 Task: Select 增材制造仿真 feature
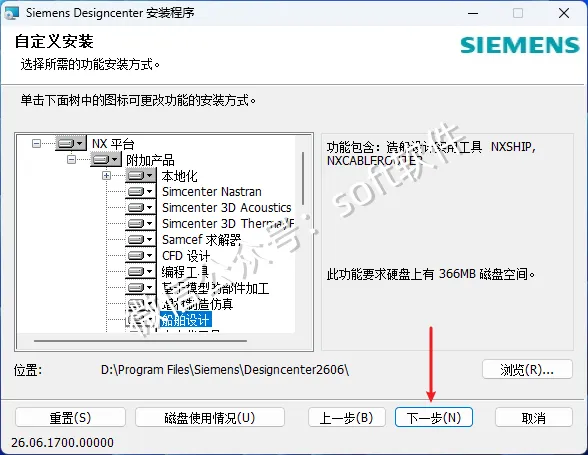point(197,304)
